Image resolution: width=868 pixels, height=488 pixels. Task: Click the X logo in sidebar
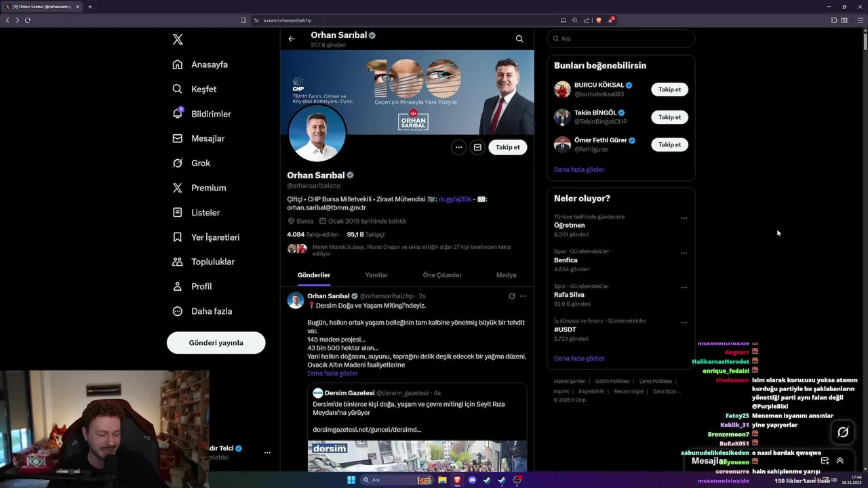(178, 39)
